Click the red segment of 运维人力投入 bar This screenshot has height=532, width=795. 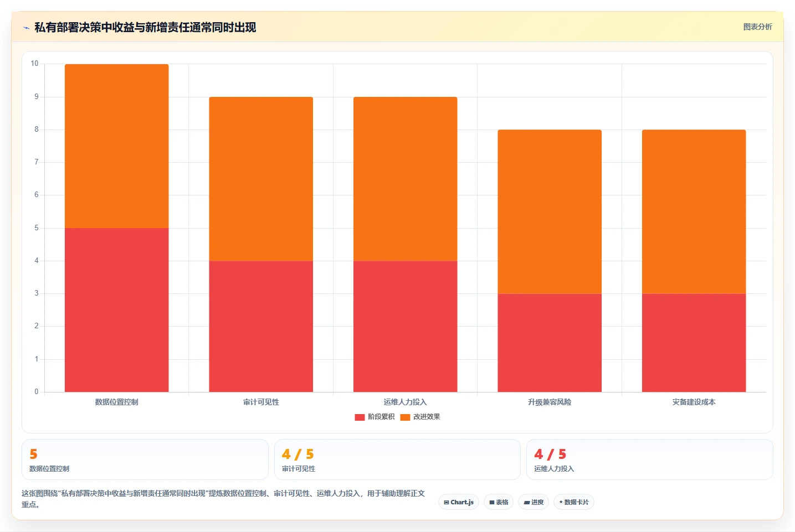pos(406,327)
